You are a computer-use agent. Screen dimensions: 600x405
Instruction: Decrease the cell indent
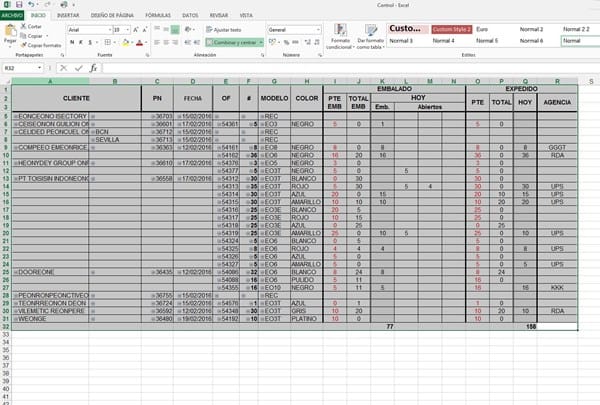pos(188,42)
